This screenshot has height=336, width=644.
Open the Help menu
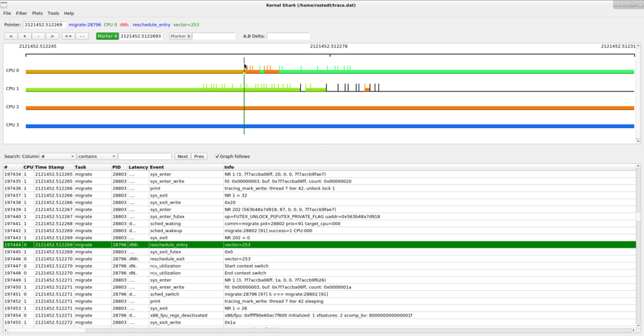(x=69, y=13)
